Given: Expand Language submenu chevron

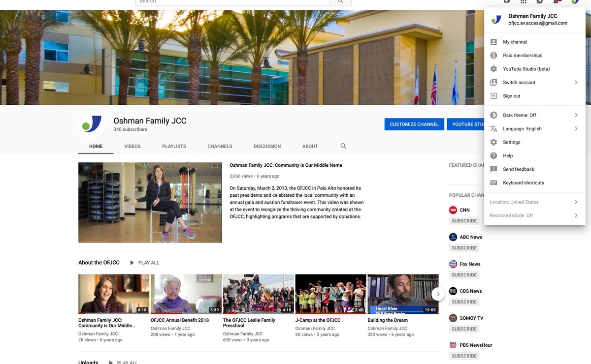Looking at the screenshot, I should (576, 129).
